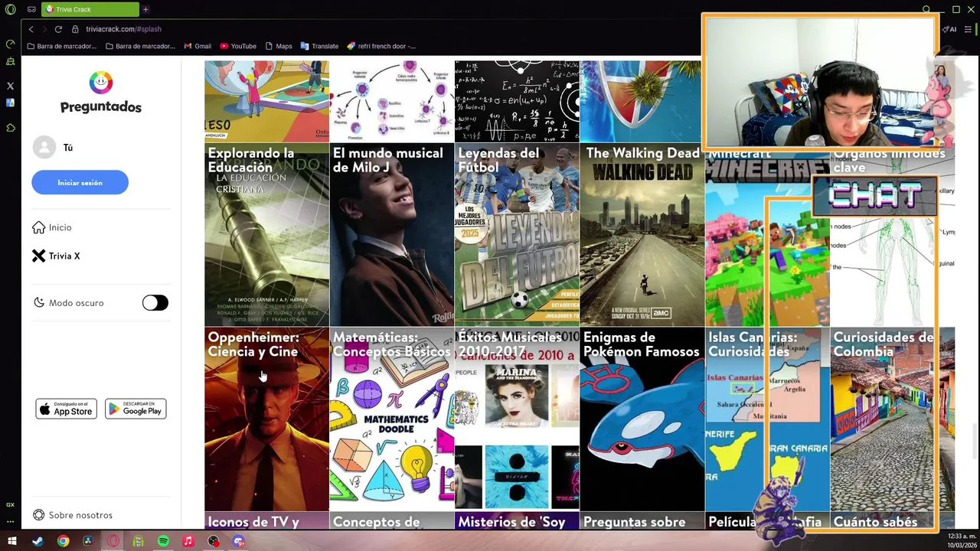980x551 pixels.
Task: Open Explorando la Educación trivia card
Action: click(266, 235)
